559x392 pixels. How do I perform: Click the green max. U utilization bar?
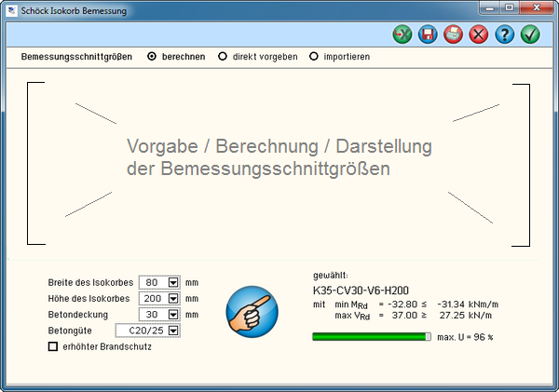tap(371, 336)
